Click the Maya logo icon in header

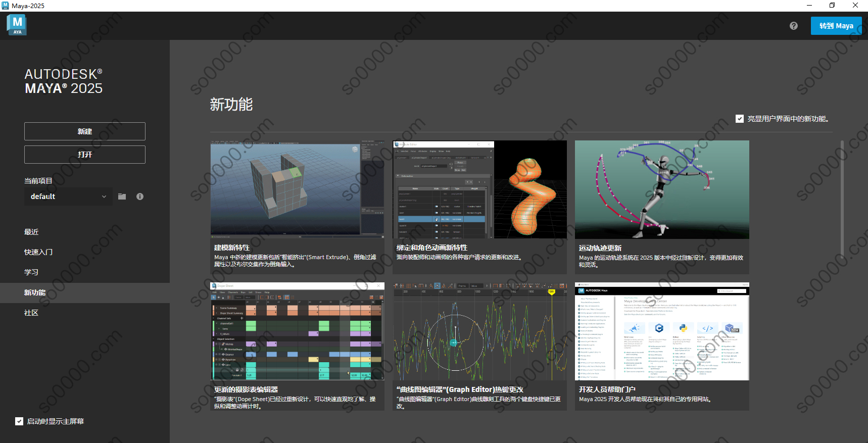point(17,25)
